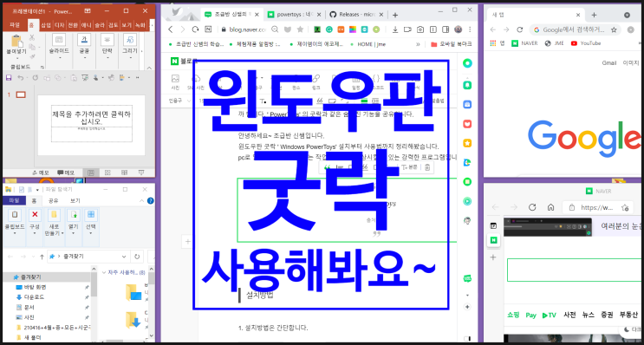644x345 pixels.
Task: Click the 쇼핑 link in NAVER window
Action: (x=513, y=315)
